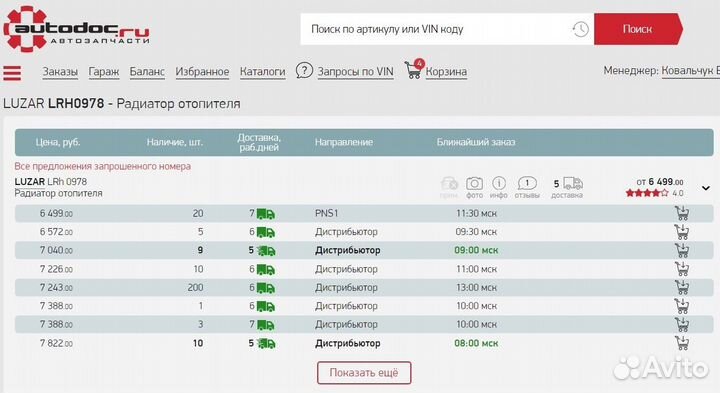This screenshot has height=393, width=720.
Task: Open search history clock icon
Action: coord(580,29)
